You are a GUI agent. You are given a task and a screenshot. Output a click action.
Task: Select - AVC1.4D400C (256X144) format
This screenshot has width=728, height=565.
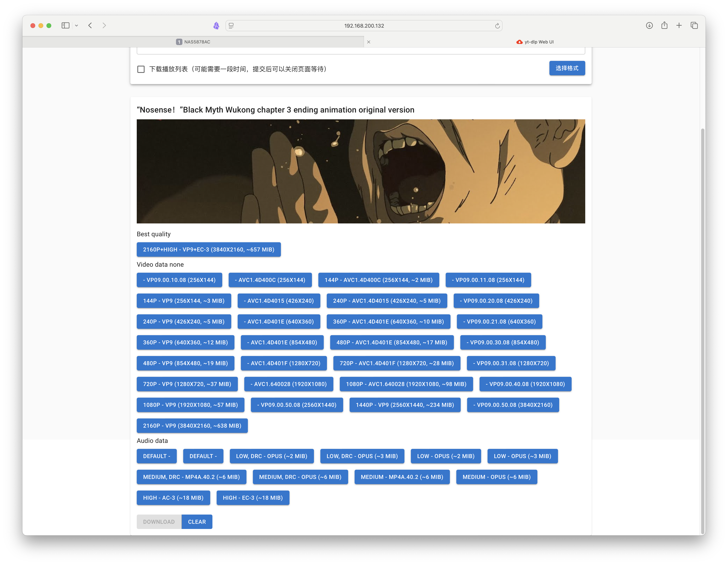click(270, 280)
